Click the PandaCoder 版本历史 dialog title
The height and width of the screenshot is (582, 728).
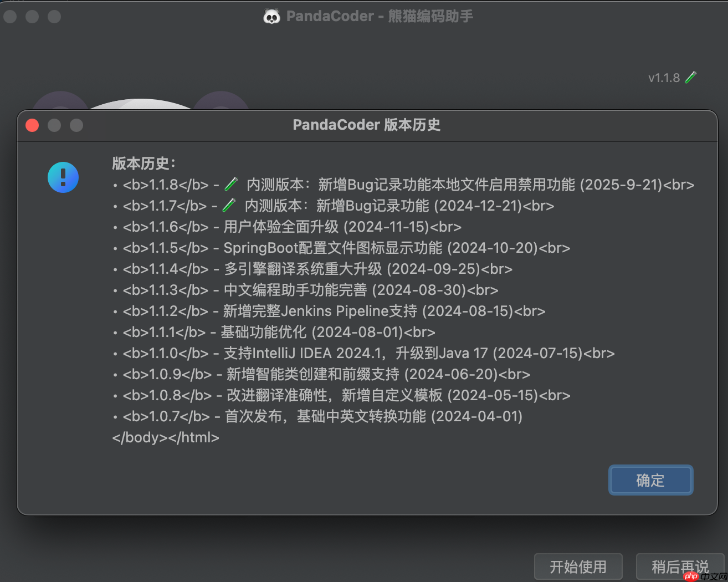click(367, 125)
